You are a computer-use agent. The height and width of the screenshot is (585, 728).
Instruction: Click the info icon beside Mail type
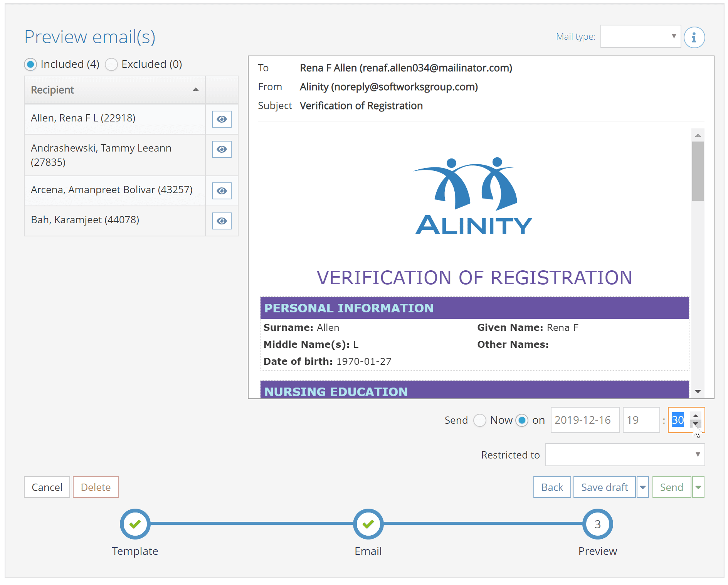(694, 37)
